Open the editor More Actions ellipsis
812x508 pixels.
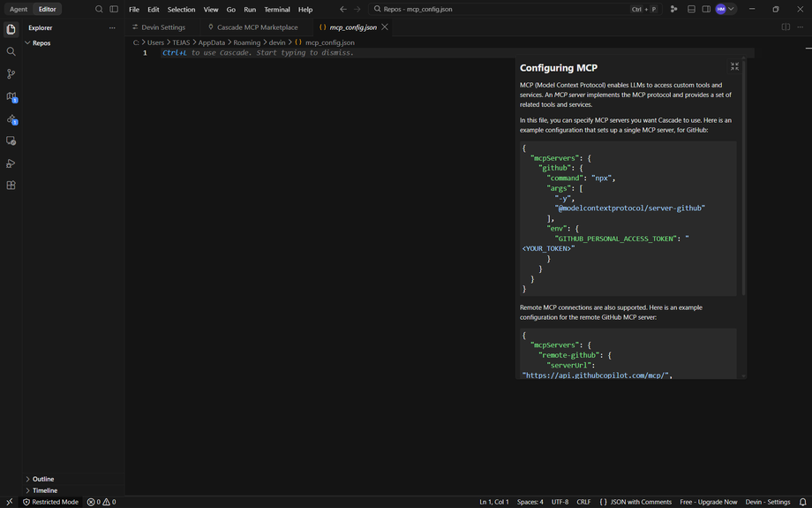coord(801,27)
